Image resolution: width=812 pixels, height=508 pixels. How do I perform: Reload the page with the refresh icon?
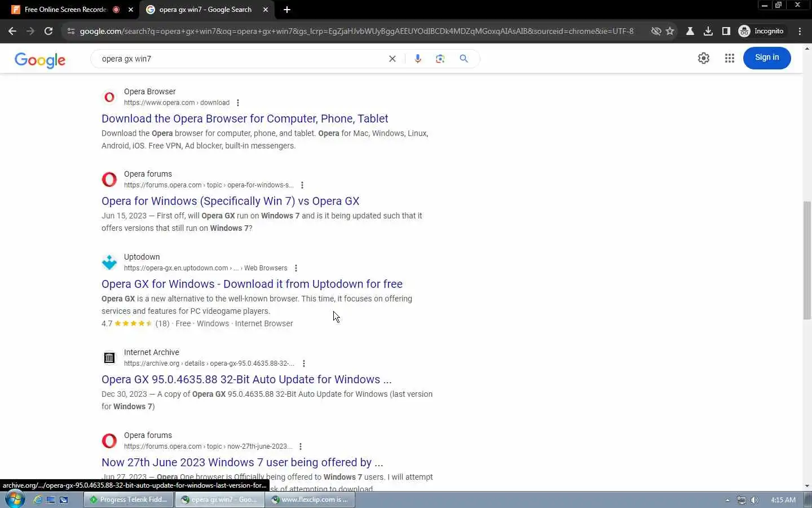[x=48, y=31]
